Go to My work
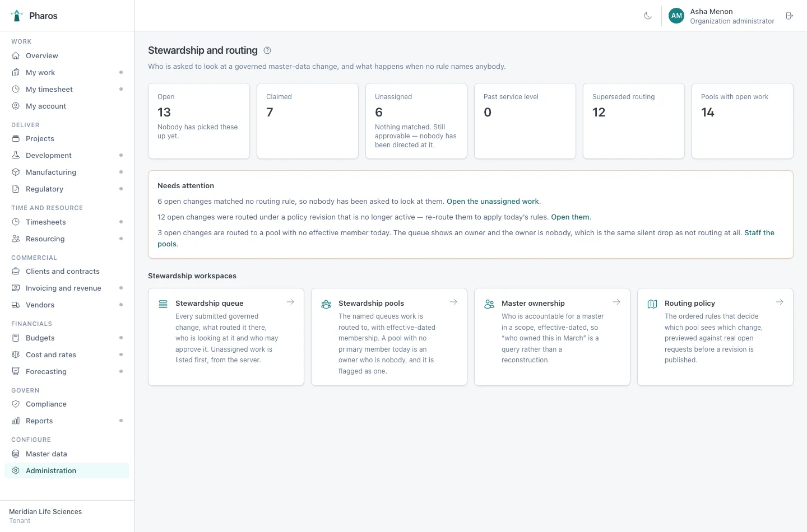The image size is (807, 532). coord(67,72)
